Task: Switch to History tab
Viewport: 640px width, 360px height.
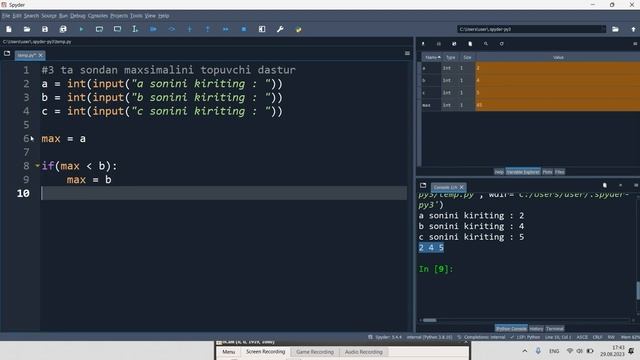Action: pyautogui.click(x=536, y=329)
